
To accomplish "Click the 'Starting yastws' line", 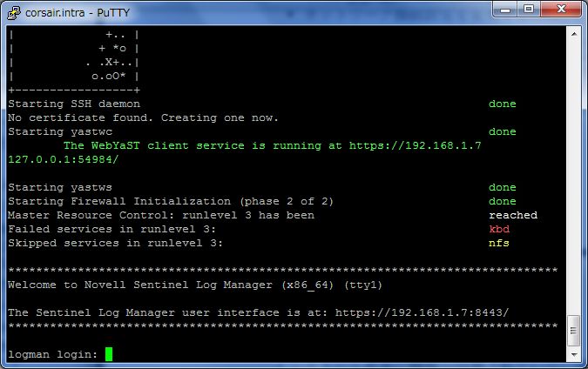I will click(x=60, y=187).
